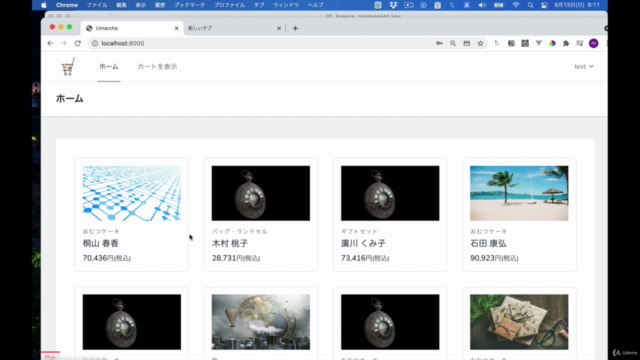
Task: Open the プロファイル menu
Action: point(229,5)
